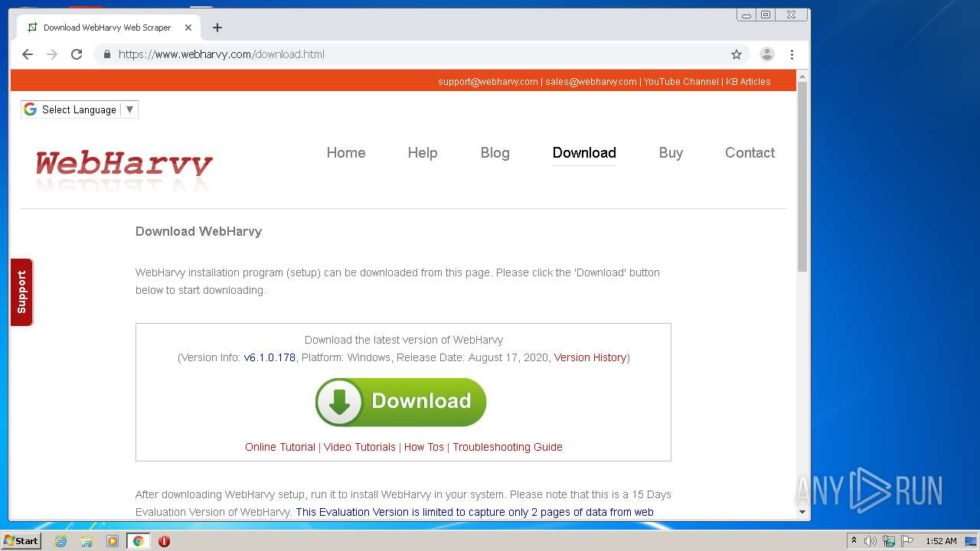The width and height of the screenshot is (980, 551).
Task: Go back with the browser back arrow
Action: click(28, 54)
